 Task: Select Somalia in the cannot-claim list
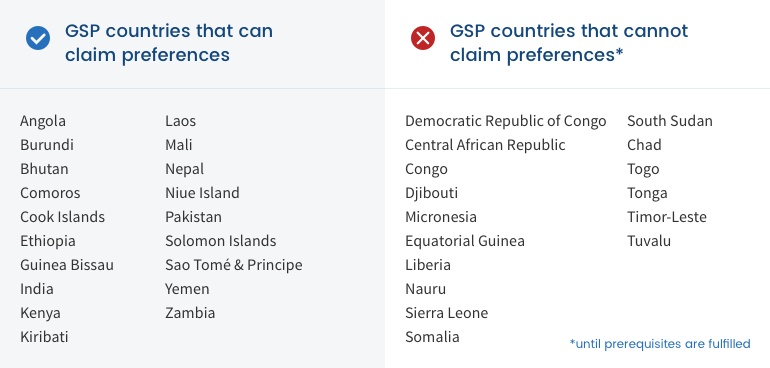[x=432, y=337]
